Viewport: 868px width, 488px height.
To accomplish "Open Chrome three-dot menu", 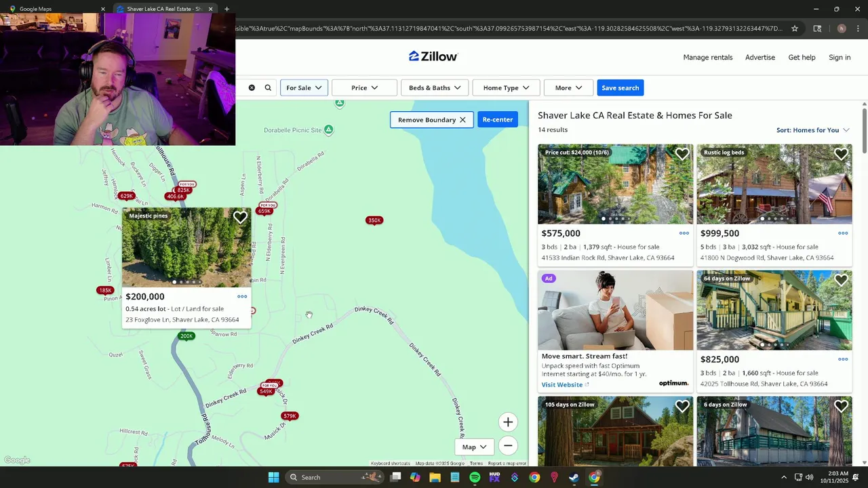I will [x=858, y=28].
